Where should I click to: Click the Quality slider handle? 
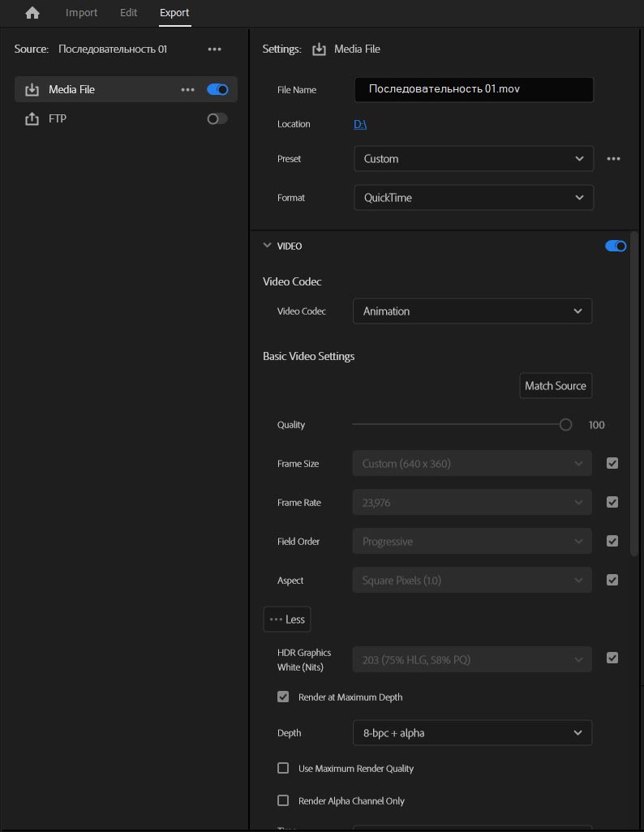(x=565, y=425)
